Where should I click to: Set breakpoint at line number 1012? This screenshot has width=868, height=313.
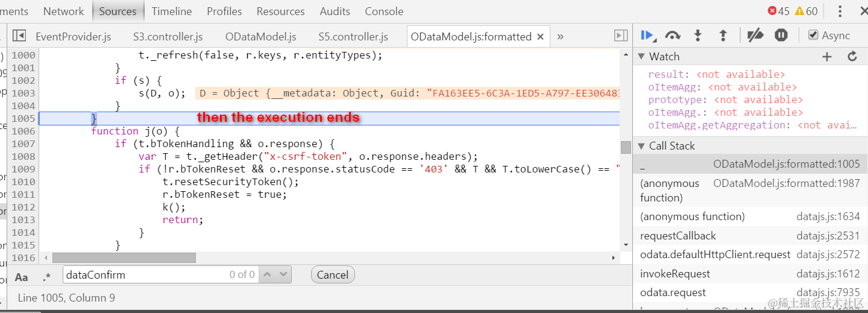[23, 207]
